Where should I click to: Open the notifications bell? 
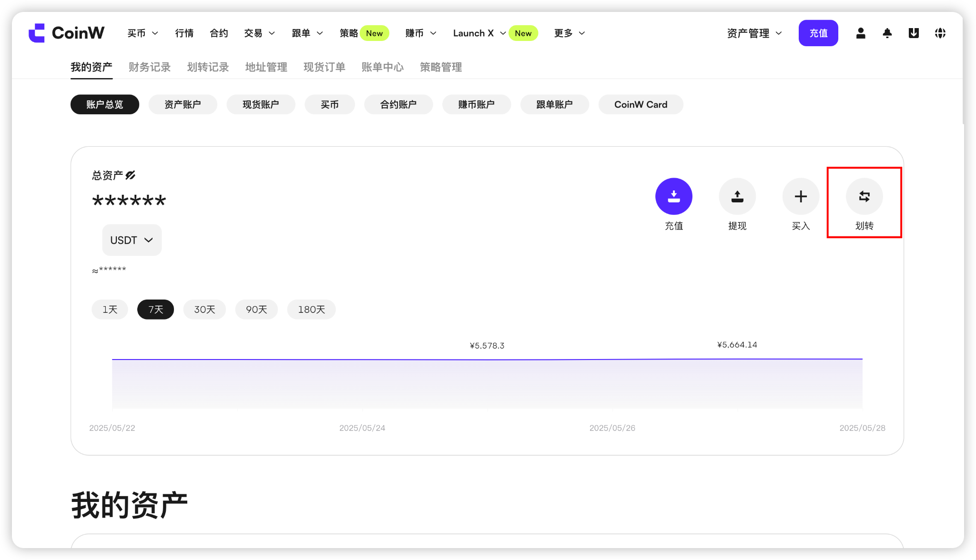887,33
